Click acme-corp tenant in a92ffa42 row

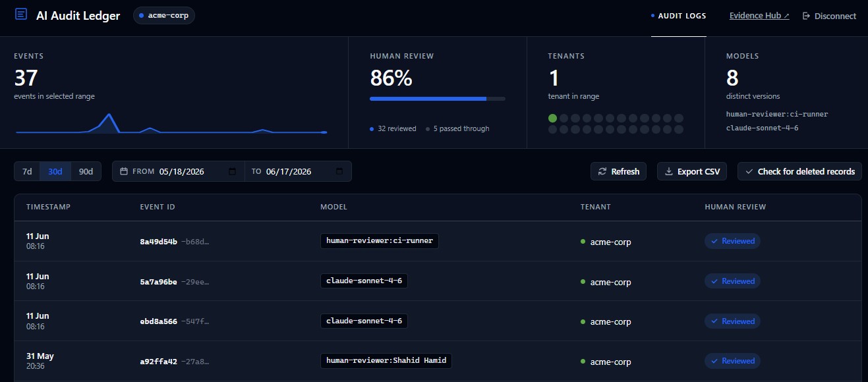[x=606, y=362]
